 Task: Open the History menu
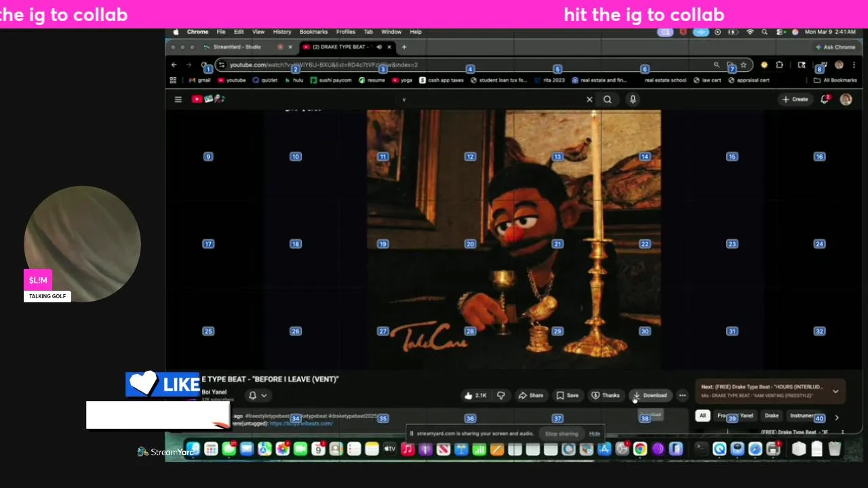(282, 32)
